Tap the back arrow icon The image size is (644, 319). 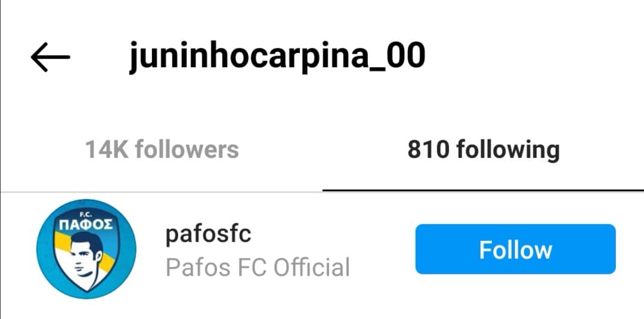[x=50, y=57]
